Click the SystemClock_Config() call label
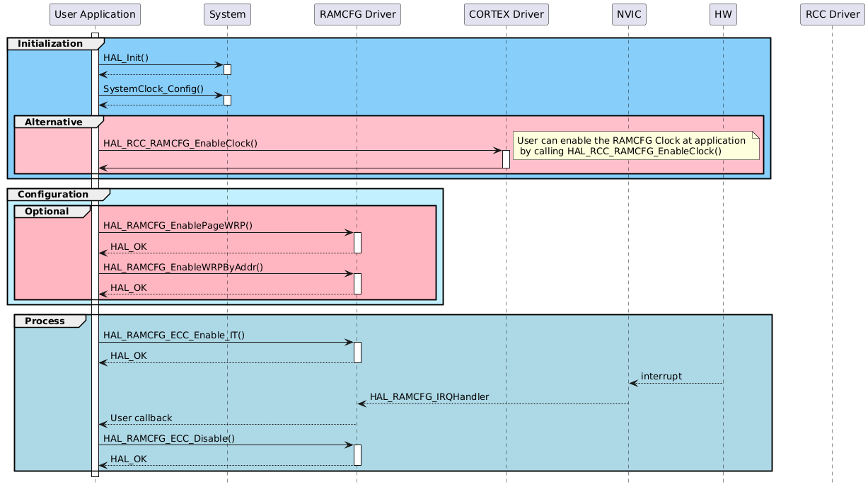Viewport: 868px width, 487px height. 153,88
